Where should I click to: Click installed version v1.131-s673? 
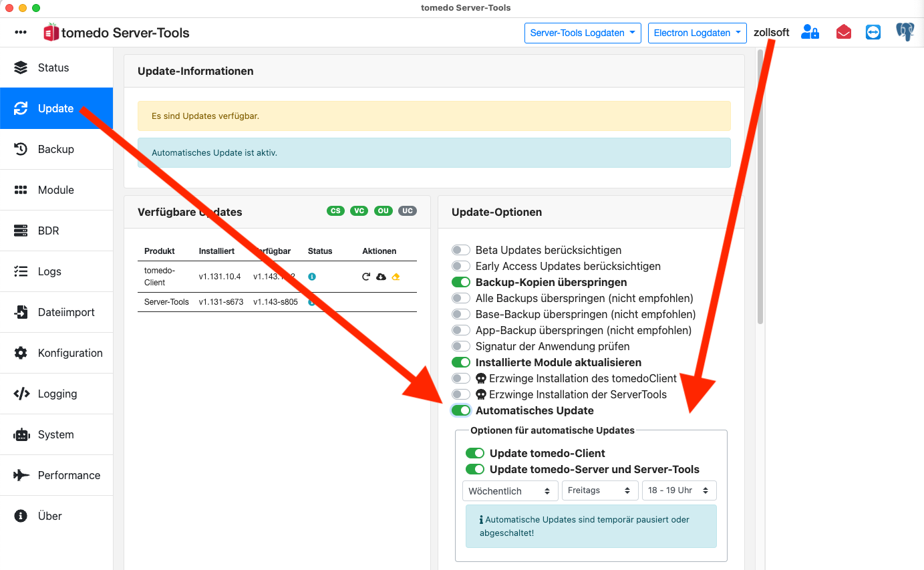221,302
